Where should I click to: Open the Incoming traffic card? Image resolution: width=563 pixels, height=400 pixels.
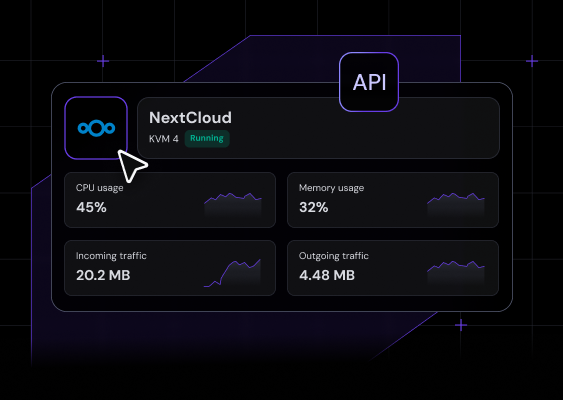170,268
